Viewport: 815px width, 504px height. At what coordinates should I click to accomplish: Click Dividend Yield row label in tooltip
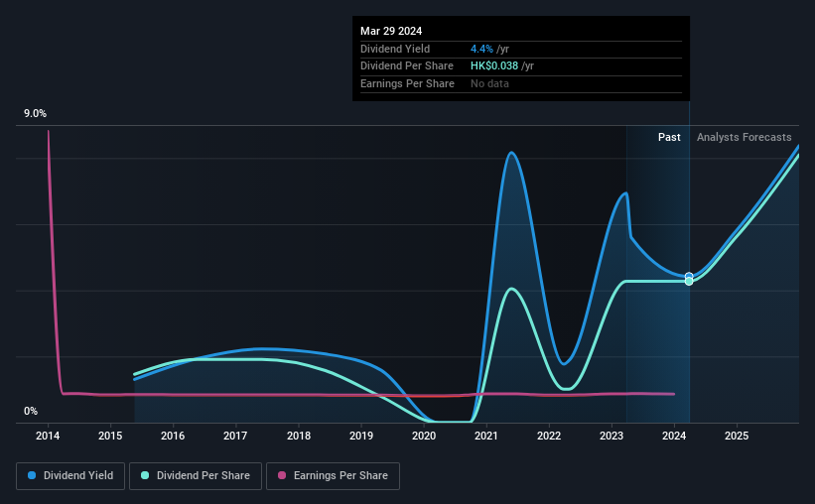(x=395, y=49)
